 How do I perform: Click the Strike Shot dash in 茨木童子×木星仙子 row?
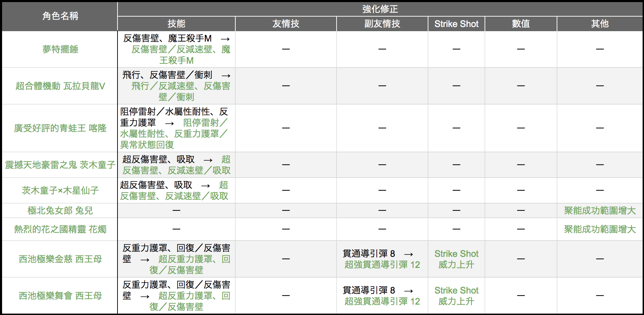(456, 190)
